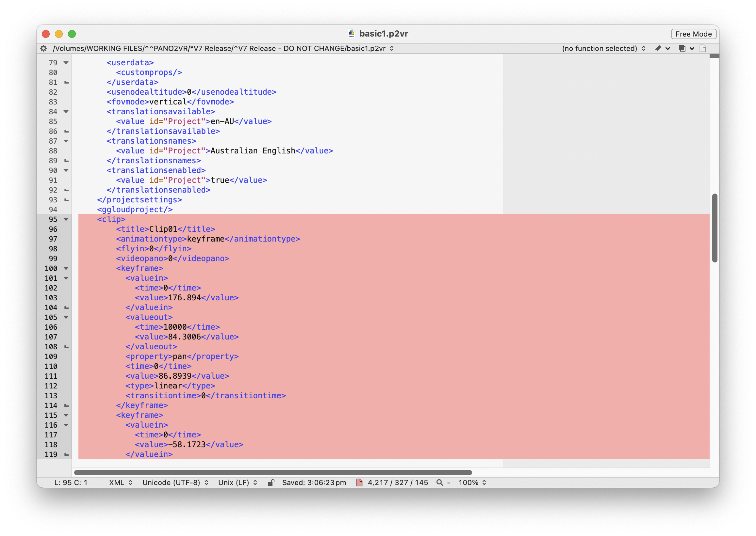Click the fold end marker at line 108

click(66, 347)
